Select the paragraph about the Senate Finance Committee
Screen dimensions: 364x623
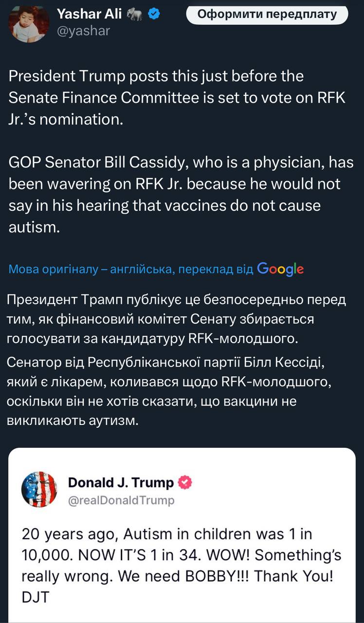click(178, 97)
